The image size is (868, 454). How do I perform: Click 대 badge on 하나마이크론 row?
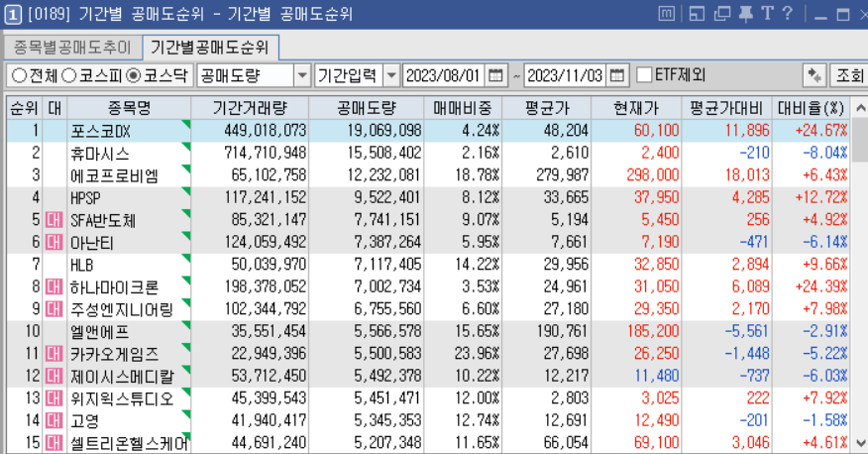click(x=54, y=286)
